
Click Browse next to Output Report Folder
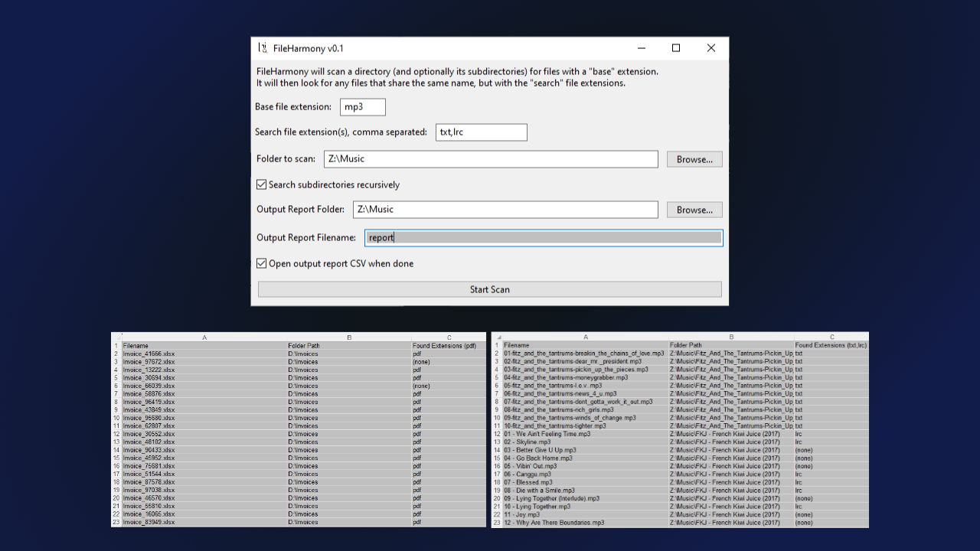pos(694,209)
